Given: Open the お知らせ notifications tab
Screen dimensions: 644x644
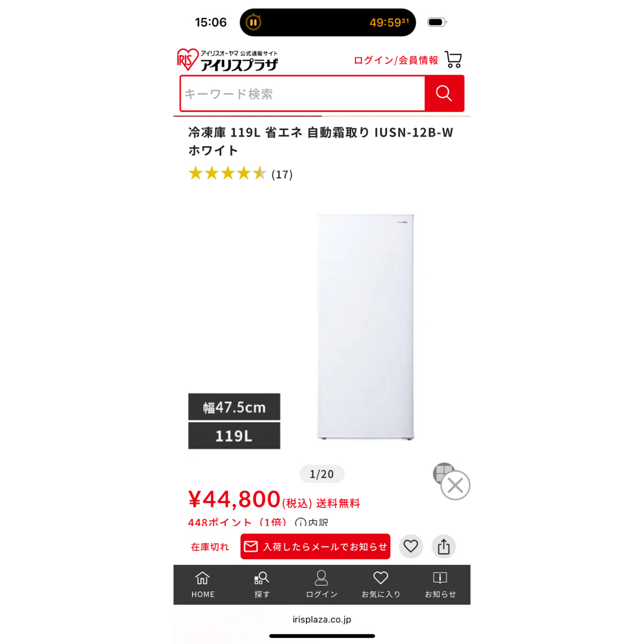Looking at the screenshot, I should tap(440, 584).
